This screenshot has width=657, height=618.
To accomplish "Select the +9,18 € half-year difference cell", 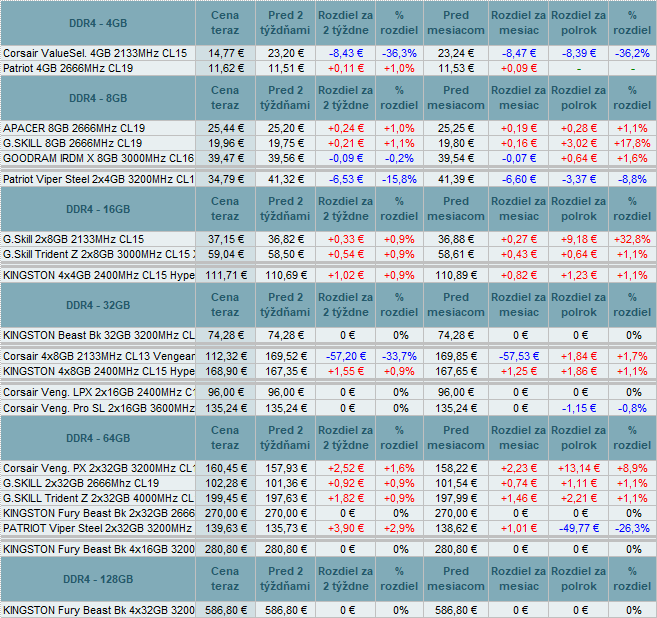I will click(x=579, y=239).
